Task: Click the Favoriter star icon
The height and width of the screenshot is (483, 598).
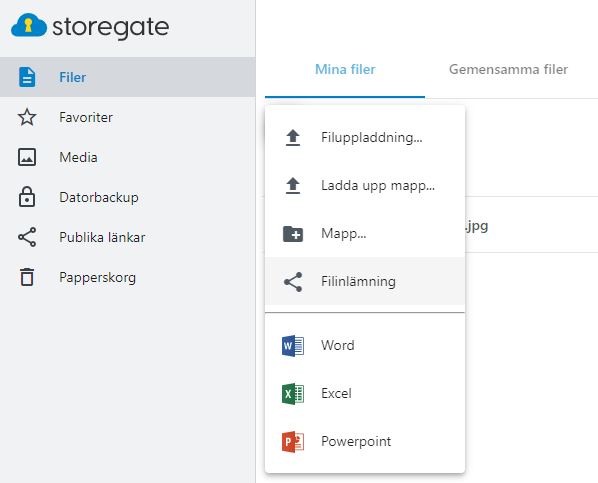Action: (x=27, y=117)
